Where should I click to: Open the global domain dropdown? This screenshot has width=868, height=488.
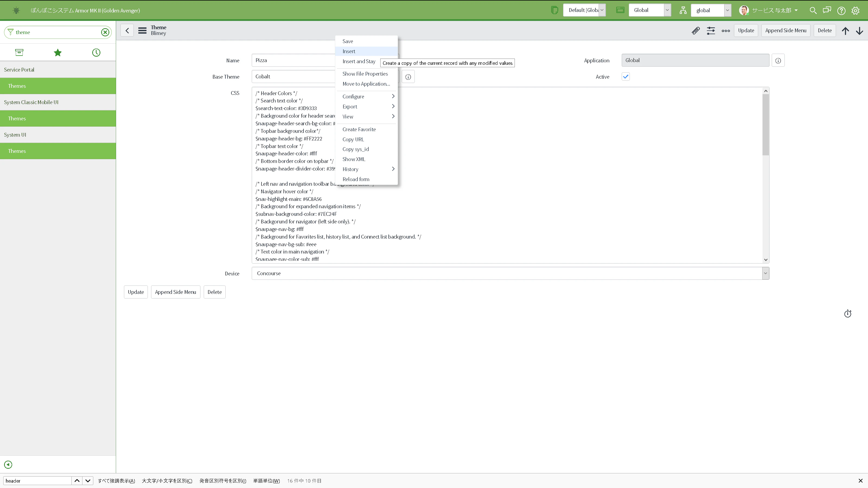coord(711,10)
